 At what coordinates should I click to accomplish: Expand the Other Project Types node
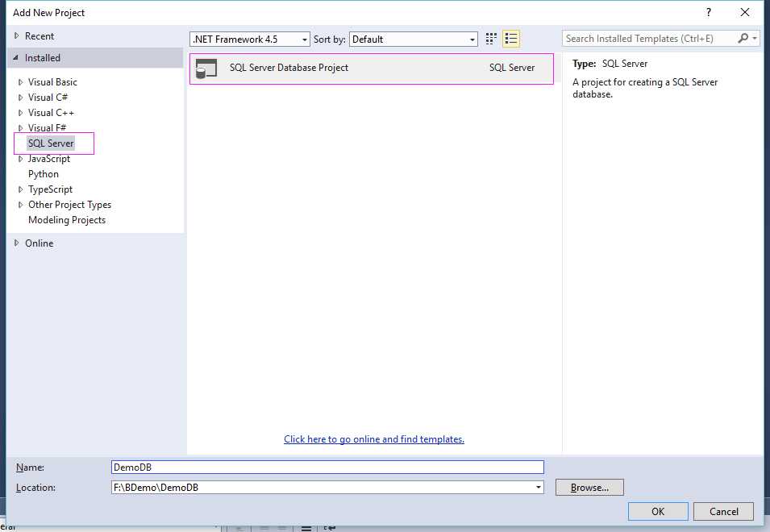point(20,205)
